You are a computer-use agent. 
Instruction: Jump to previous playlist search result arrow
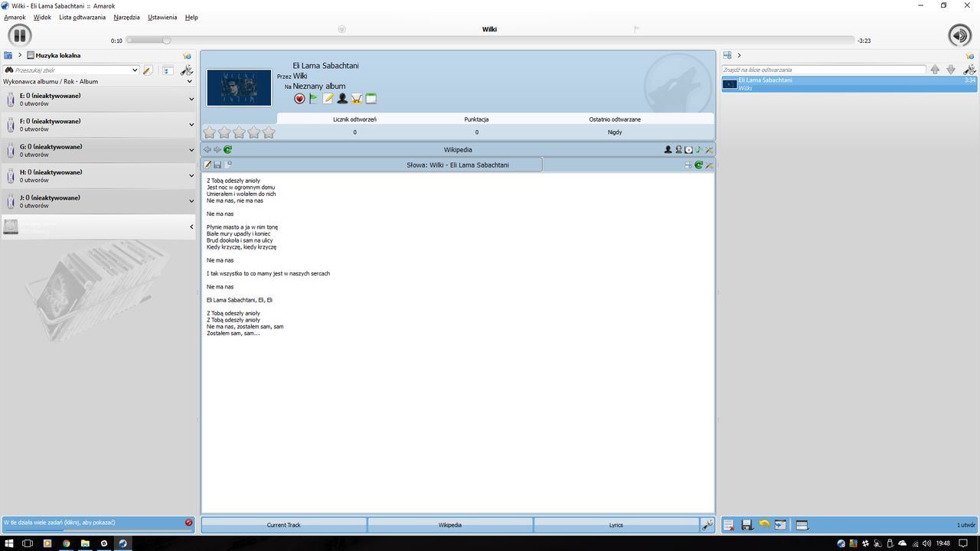(935, 70)
